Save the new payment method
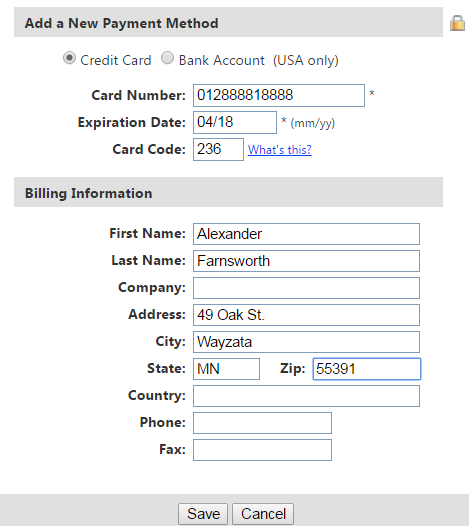Viewport: 469px width, 526px height. 203,514
